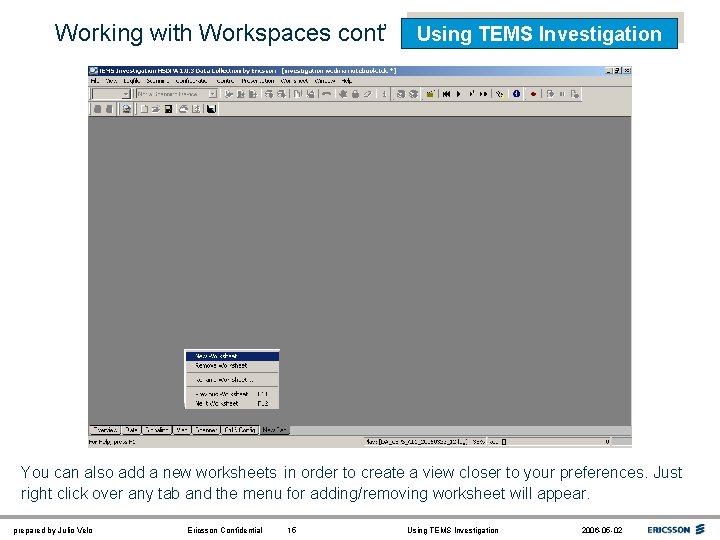Expand the equipment selection combo box arrow
The height and width of the screenshot is (540, 720).
[x=213, y=94]
